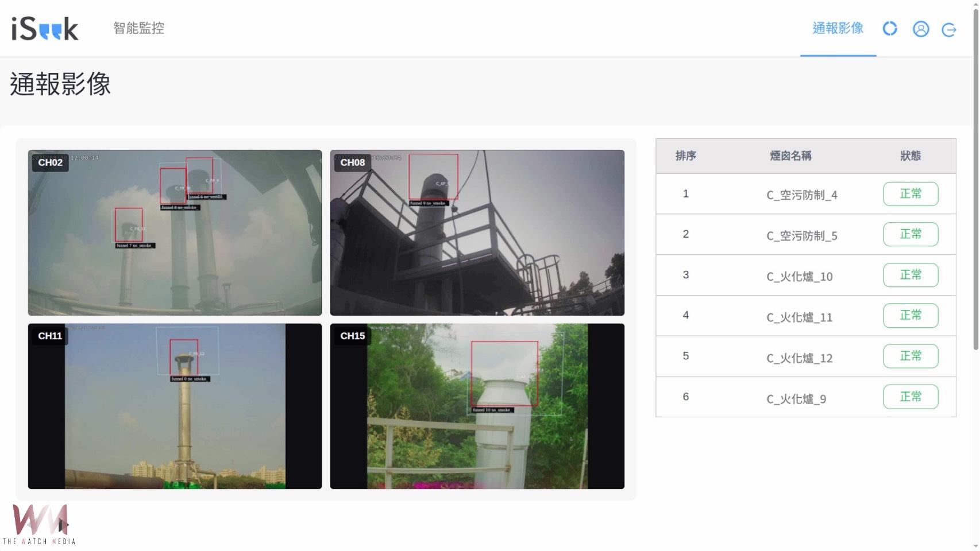Click The Watch Media watermark logo

[x=39, y=525]
